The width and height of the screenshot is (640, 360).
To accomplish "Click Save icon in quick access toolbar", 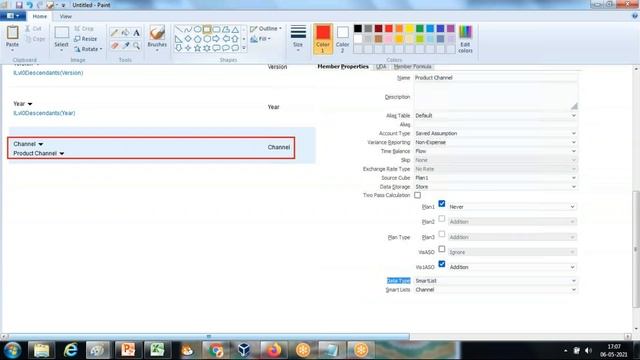I will tap(19, 5).
